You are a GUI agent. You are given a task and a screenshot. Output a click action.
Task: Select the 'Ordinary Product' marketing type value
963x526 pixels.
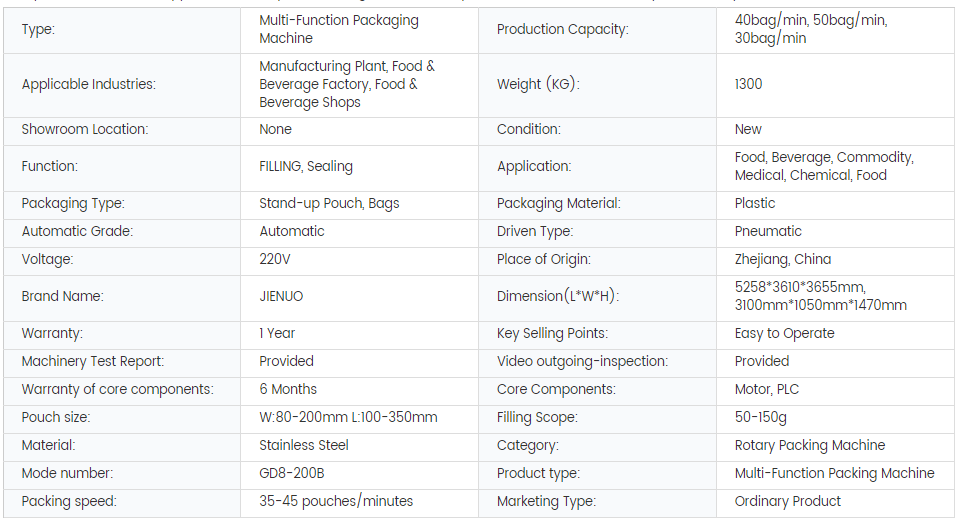788,501
